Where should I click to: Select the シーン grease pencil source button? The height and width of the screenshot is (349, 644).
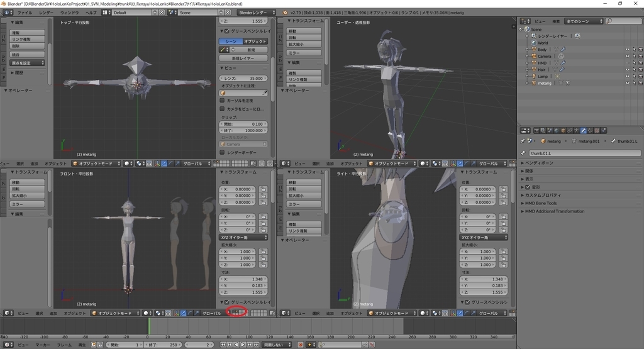coord(231,42)
